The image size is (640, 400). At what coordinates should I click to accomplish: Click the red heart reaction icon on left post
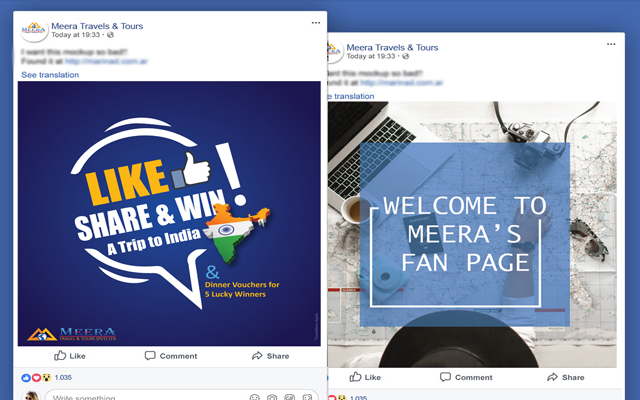coord(36,378)
